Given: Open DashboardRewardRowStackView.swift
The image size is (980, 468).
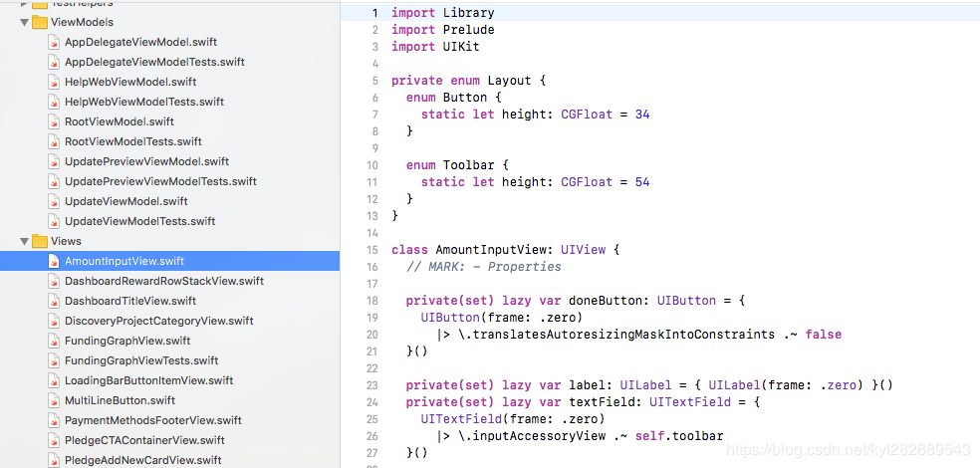Looking at the screenshot, I should [164, 281].
